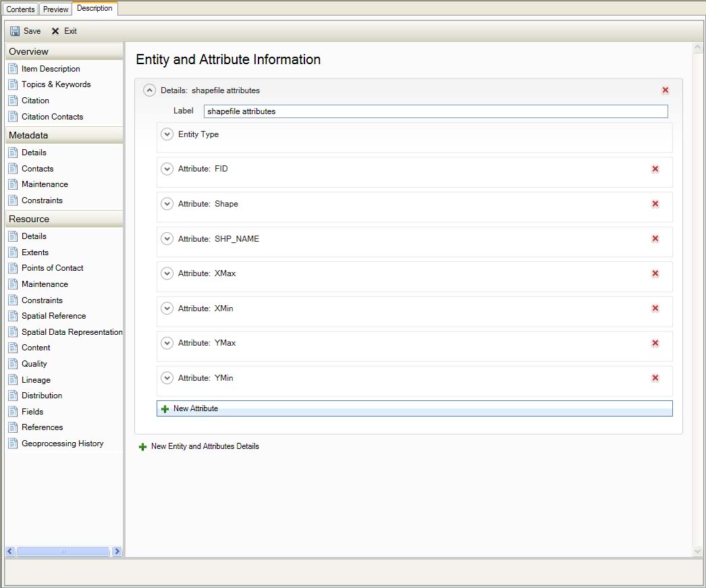Delete the YMin attribute using red X
Image resolution: width=706 pixels, height=588 pixels.
[x=655, y=378]
